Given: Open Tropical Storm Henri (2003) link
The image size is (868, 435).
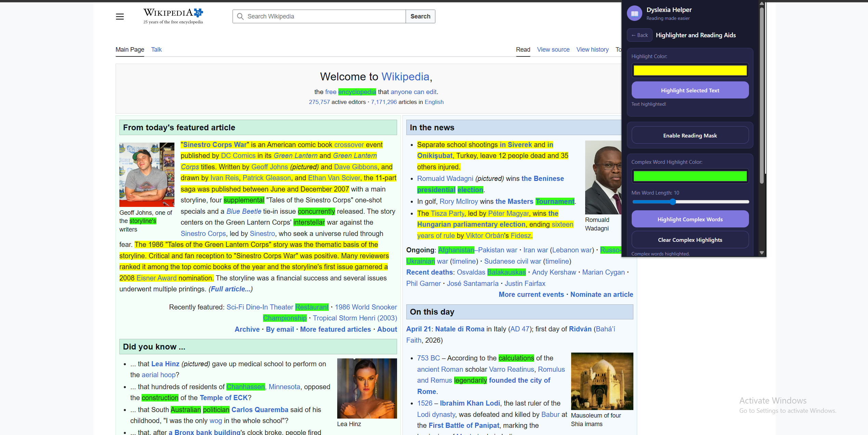Looking at the screenshot, I should (355, 318).
